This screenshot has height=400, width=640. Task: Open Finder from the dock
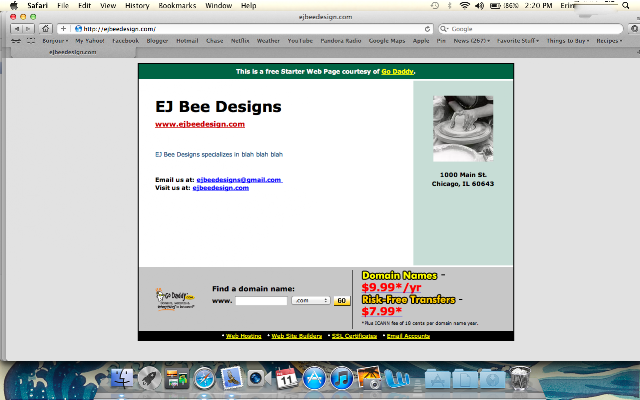point(122,379)
